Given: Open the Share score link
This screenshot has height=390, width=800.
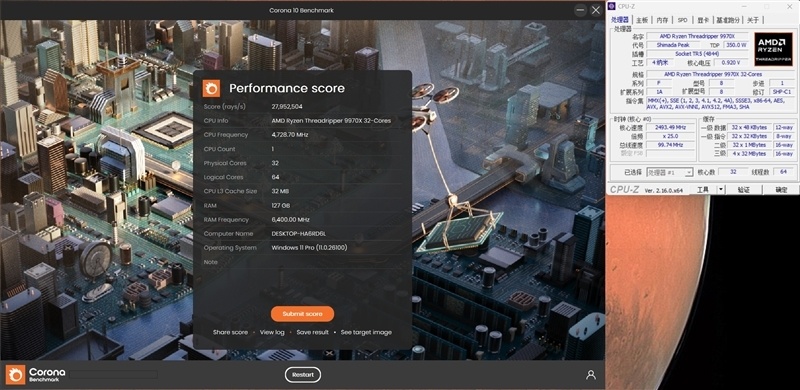Looking at the screenshot, I should 231,332.
